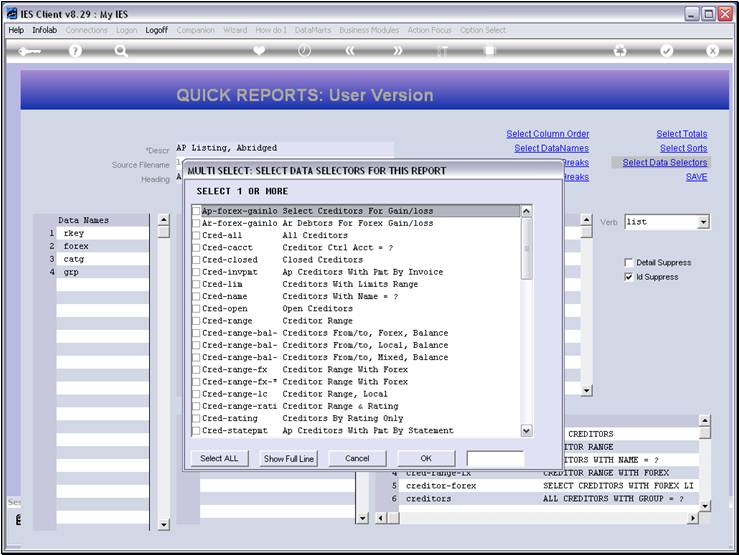This screenshot has width=739, height=555.
Task: Click the double right arrow icon
Action: (398, 50)
